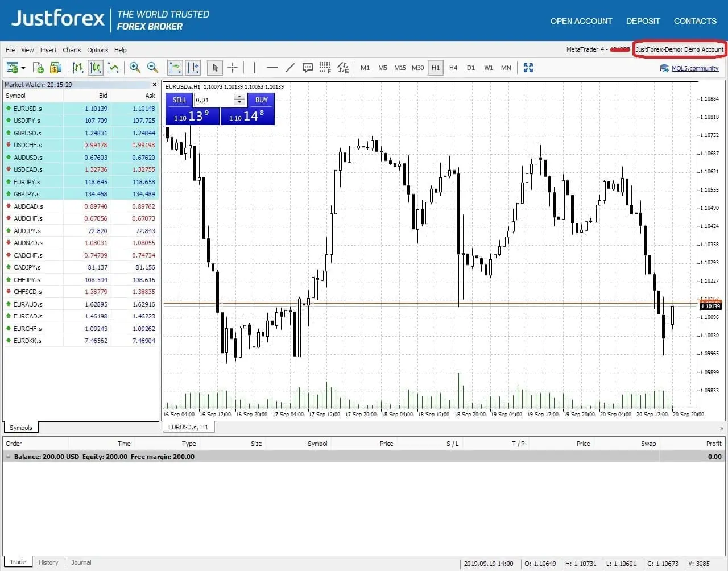Select the Crosshair tool
Image resolution: width=728 pixels, height=571 pixels.
(233, 68)
